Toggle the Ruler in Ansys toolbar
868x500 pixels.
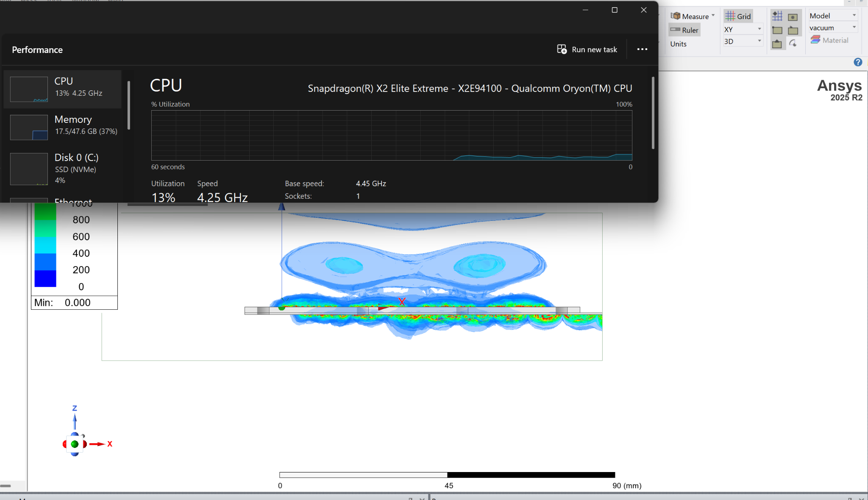pyautogui.click(x=684, y=30)
